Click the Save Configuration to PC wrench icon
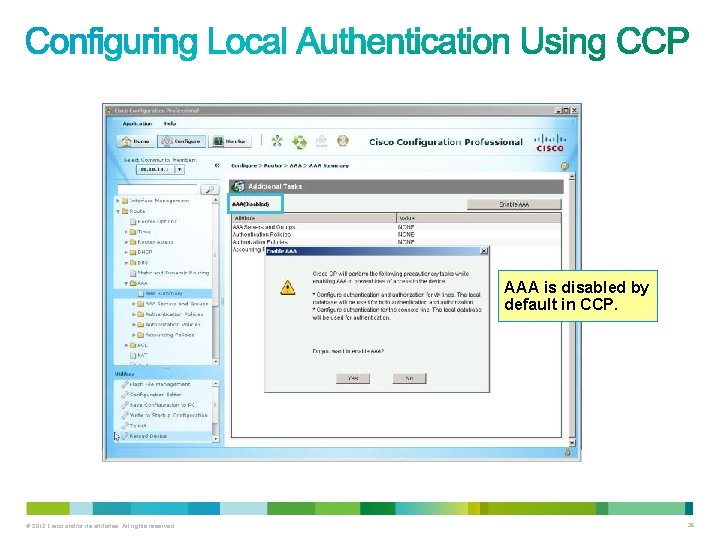 [x=125, y=405]
